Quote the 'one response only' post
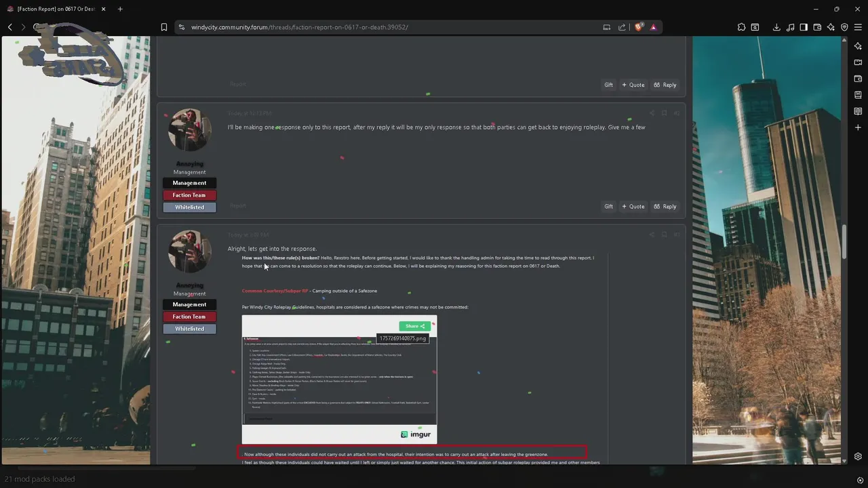Image resolution: width=868 pixels, height=488 pixels. pos(633,206)
